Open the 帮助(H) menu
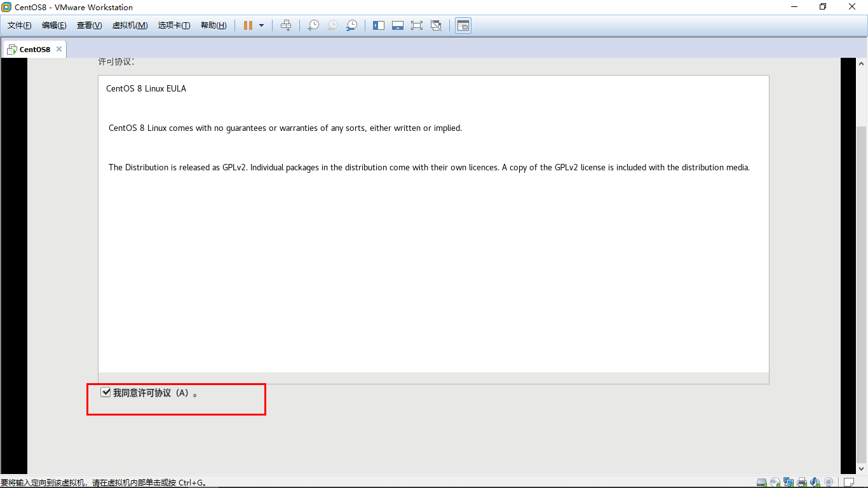Image resolution: width=868 pixels, height=488 pixels. coord(214,25)
